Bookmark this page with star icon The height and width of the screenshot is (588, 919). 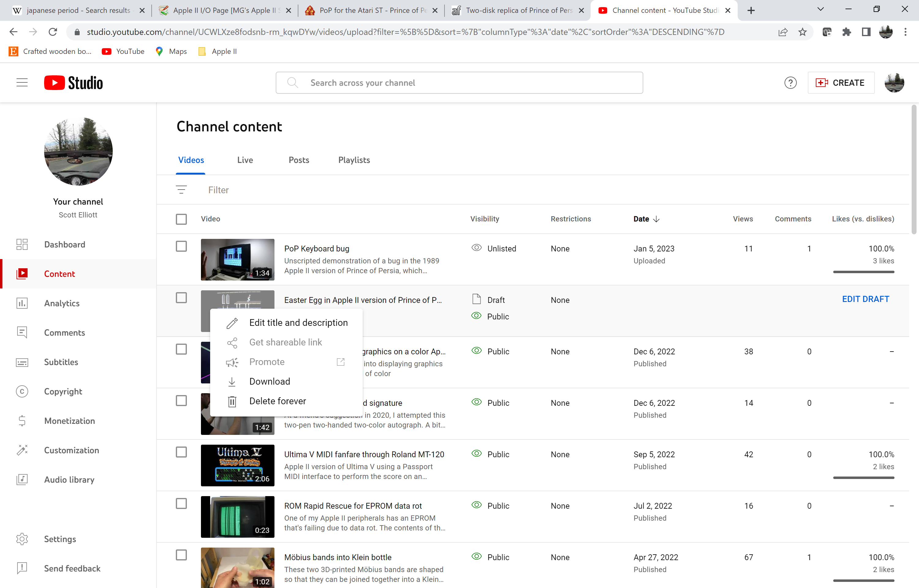coord(803,32)
